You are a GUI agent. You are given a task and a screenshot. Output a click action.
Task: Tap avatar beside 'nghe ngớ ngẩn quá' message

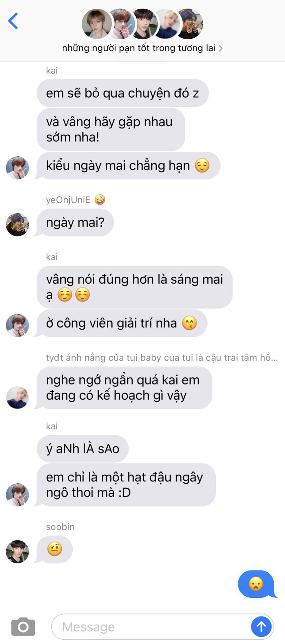pyautogui.click(x=17, y=397)
